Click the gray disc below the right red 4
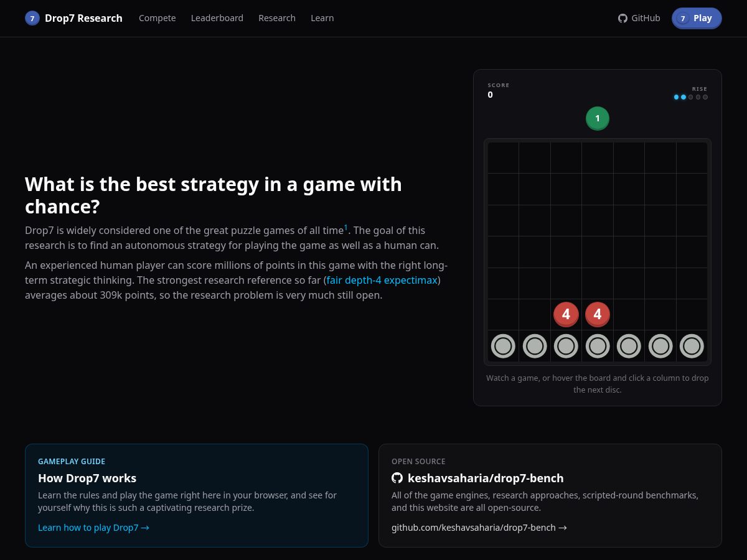 coord(598,345)
